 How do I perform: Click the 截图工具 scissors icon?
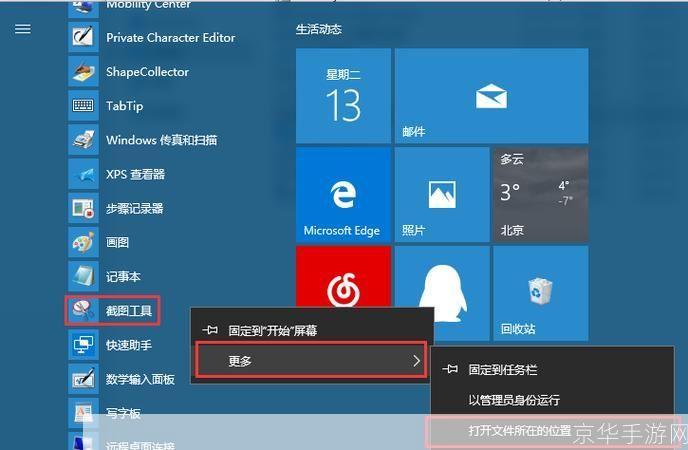point(83,311)
